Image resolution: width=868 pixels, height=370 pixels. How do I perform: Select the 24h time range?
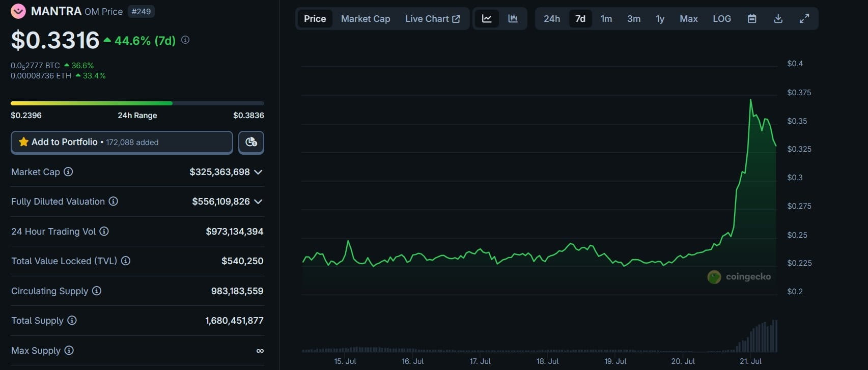click(552, 19)
